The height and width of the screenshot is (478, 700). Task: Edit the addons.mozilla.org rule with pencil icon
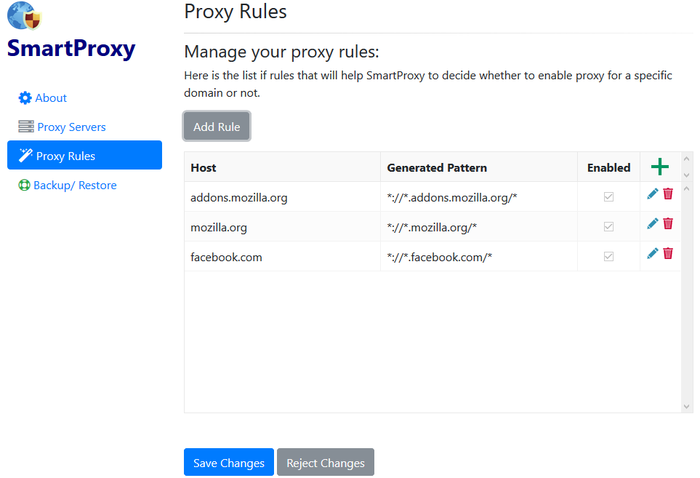(653, 196)
